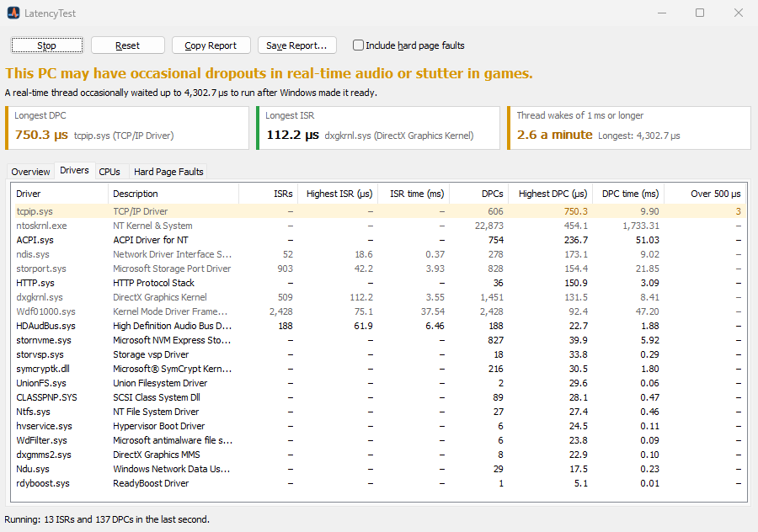The image size is (758, 532).
Task: Sort by ISR time (ms) column
Action: pos(414,194)
